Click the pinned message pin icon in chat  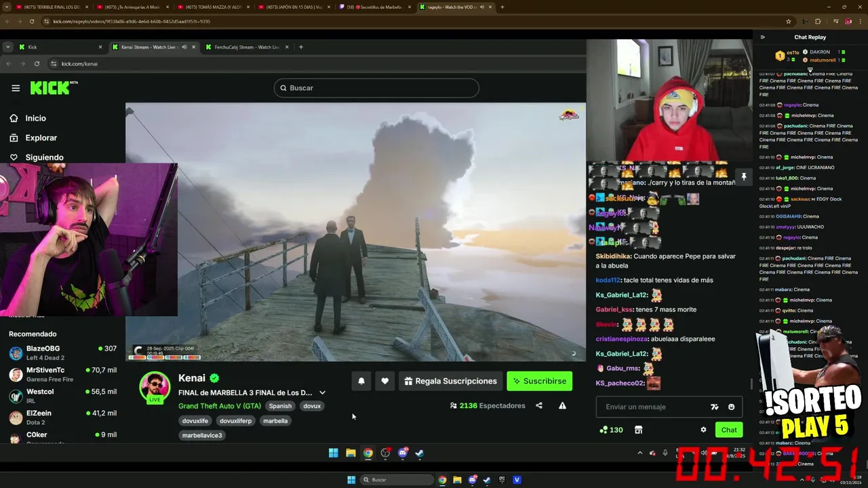click(743, 177)
